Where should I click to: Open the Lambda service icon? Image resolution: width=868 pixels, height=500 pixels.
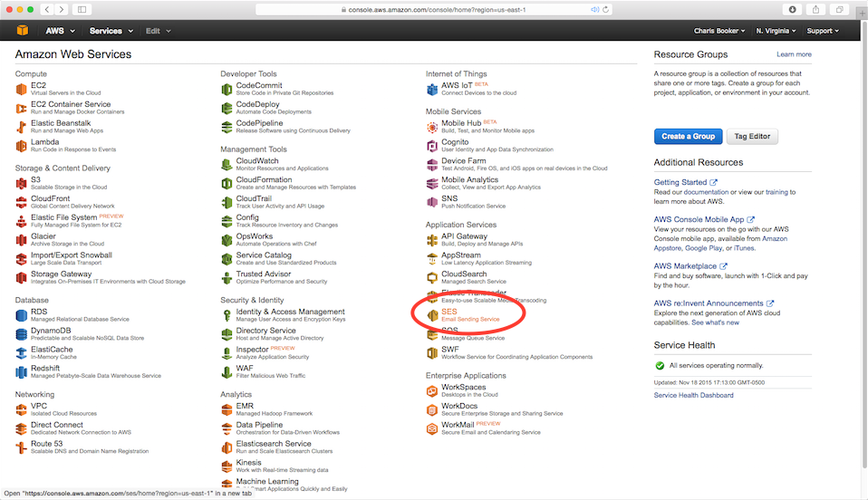tap(21, 146)
